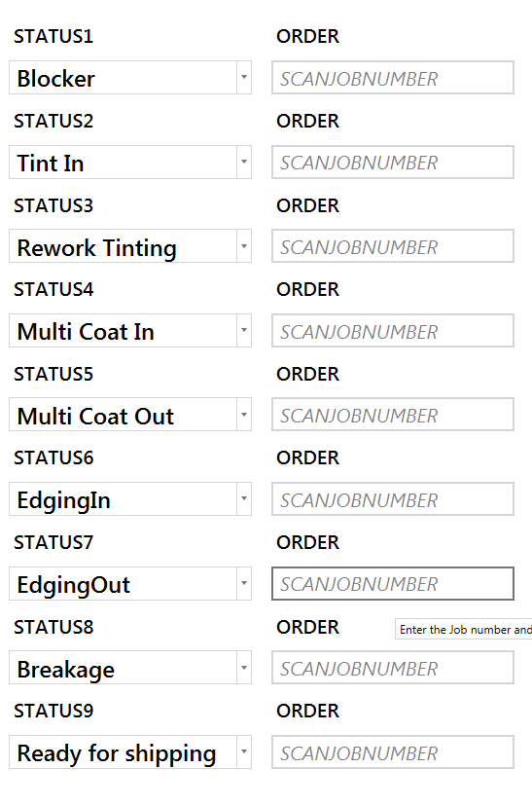Expand the Breakage dropdown arrow
This screenshot has height=805, width=532.
(244, 668)
